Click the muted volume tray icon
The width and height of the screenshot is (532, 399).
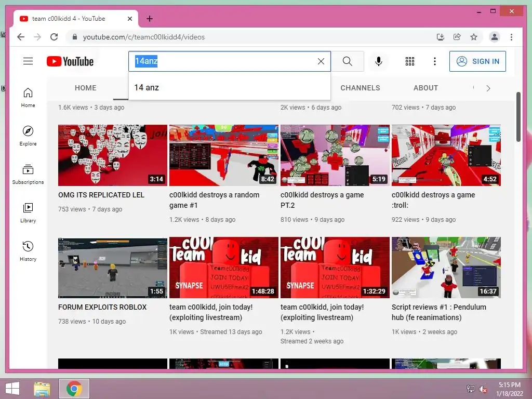[483, 389]
